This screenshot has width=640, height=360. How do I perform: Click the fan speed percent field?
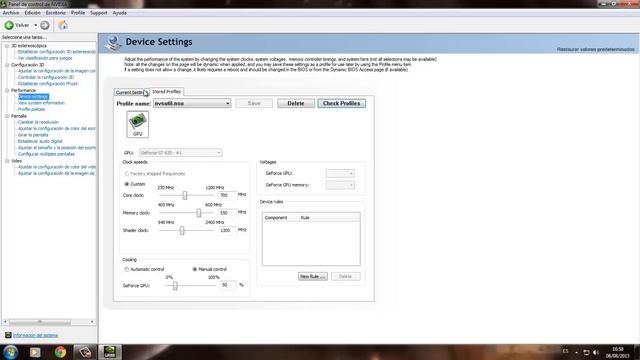pyautogui.click(x=228, y=285)
